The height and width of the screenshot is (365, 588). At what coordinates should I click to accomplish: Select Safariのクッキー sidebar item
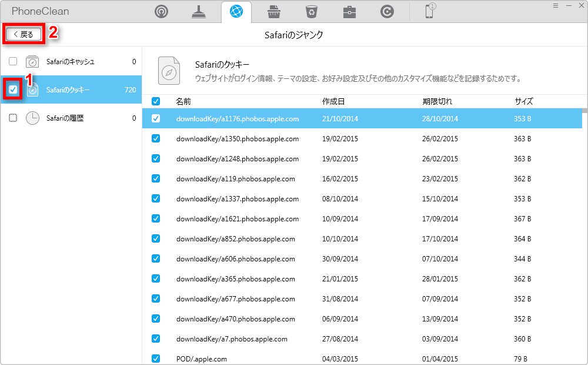click(x=71, y=89)
